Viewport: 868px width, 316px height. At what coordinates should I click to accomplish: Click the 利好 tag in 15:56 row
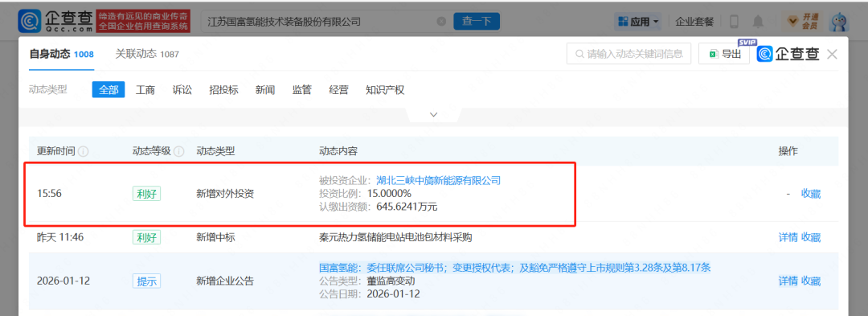146,194
